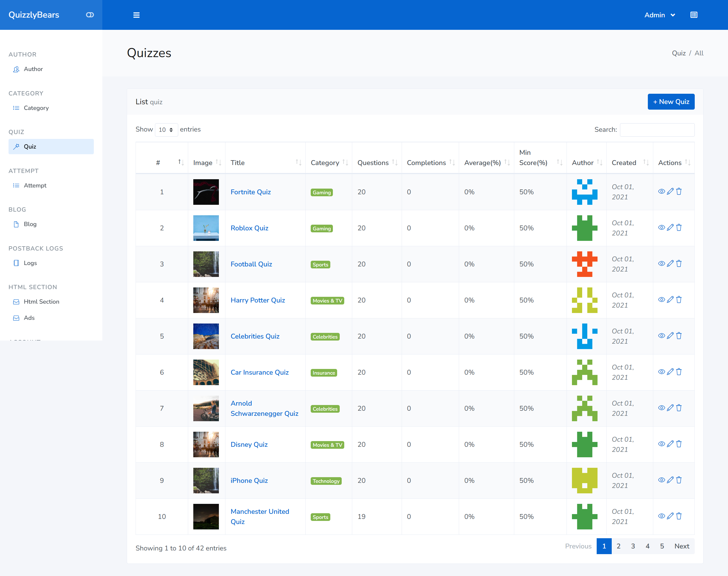This screenshot has width=728, height=576.
Task: Click trash icon for iPhone Quiz row
Action: click(x=679, y=480)
